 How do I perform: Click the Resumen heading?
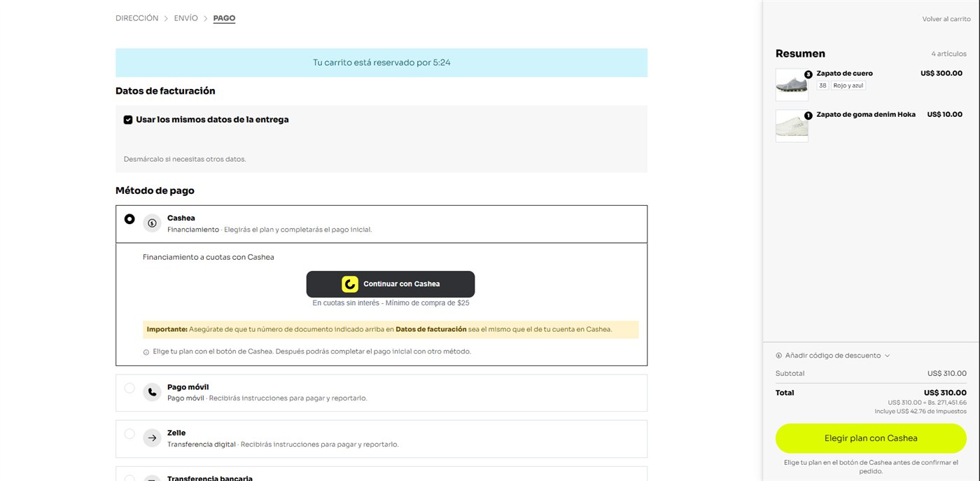coord(800,54)
